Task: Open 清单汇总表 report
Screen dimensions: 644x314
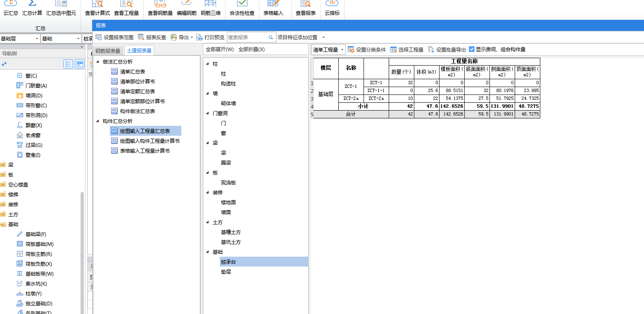Action: point(128,72)
